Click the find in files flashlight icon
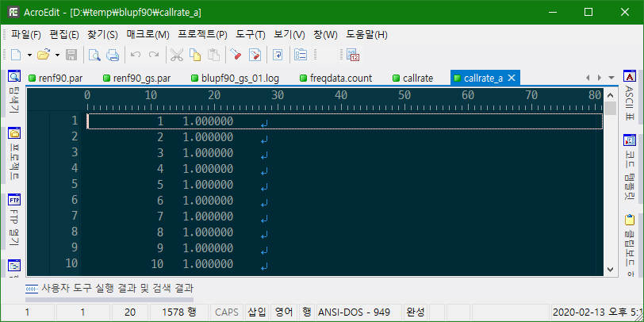644x322 pixels. [255, 55]
